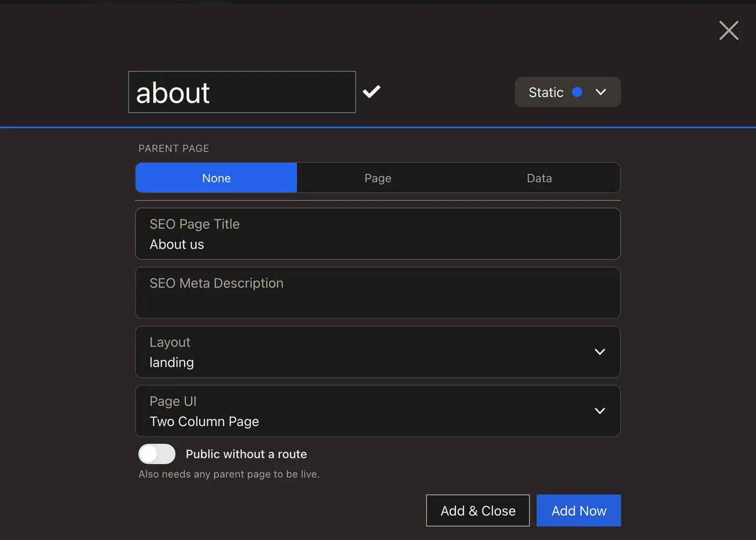Expand the Layout dropdown

(378, 352)
